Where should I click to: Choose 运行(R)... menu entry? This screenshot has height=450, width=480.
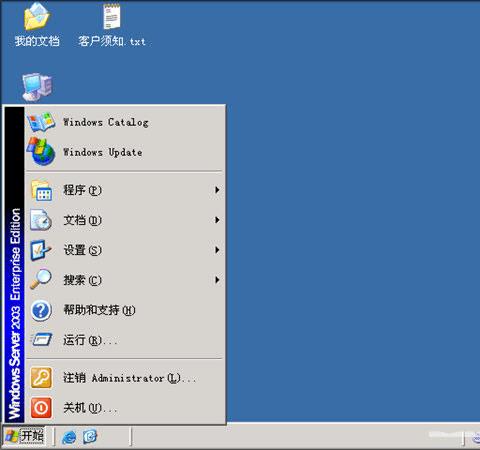point(125,340)
